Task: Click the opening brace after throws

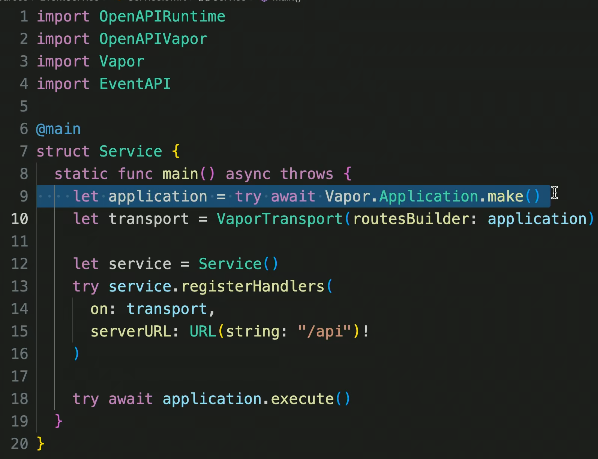Action: (347, 174)
